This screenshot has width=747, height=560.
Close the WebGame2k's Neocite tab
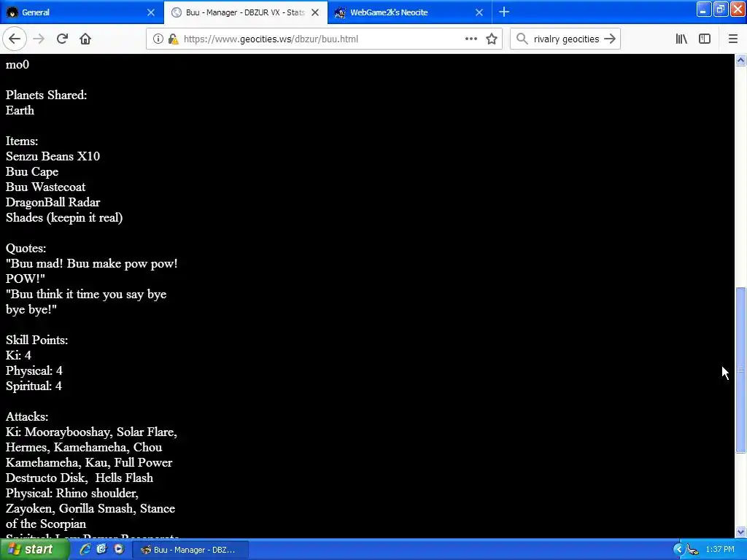(479, 12)
